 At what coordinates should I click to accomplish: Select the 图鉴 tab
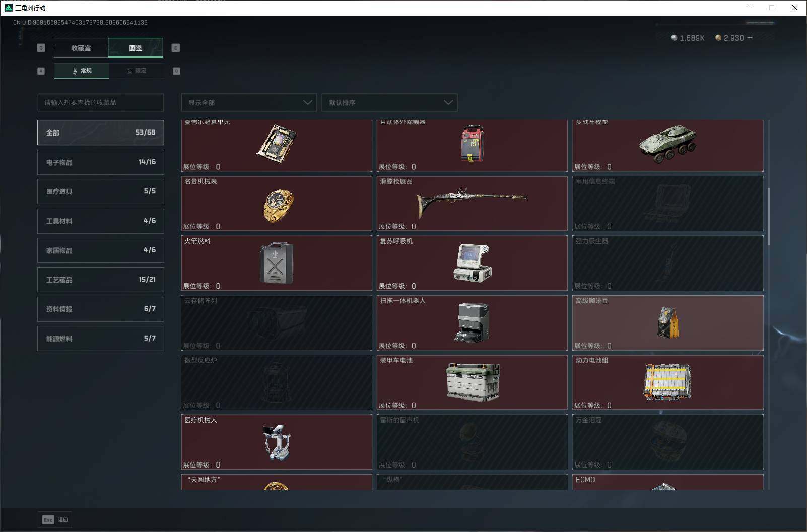click(136, 48)
